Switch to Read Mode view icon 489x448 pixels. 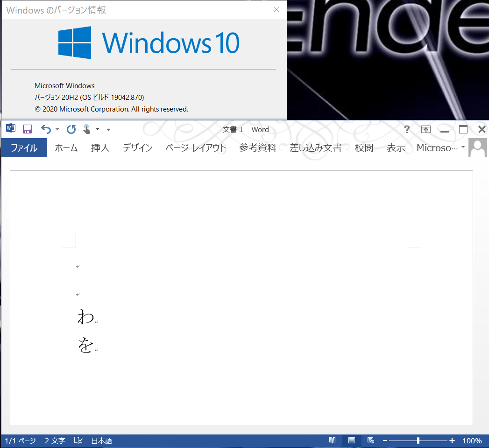[333, 441]
